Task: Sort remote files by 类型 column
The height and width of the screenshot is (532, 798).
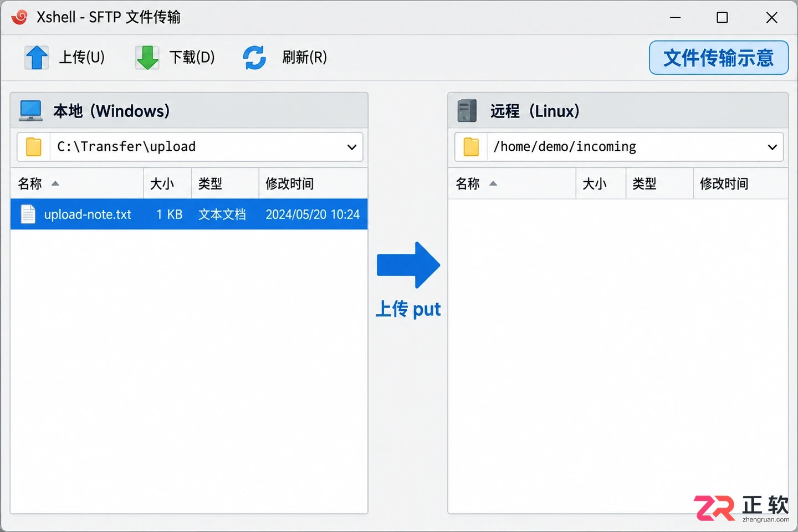Action: 660,183
